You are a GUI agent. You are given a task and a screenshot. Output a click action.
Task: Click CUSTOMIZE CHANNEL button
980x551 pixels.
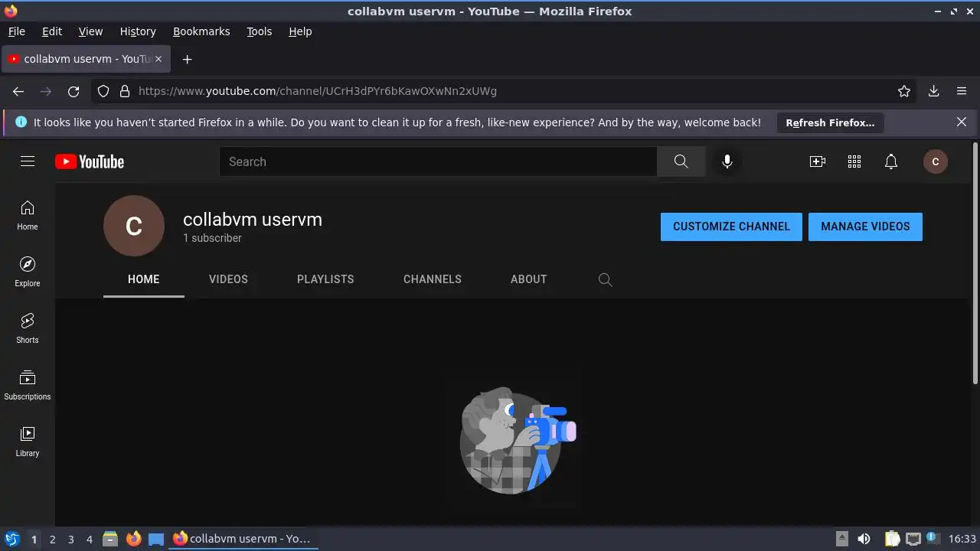click(x=731, y=227)
